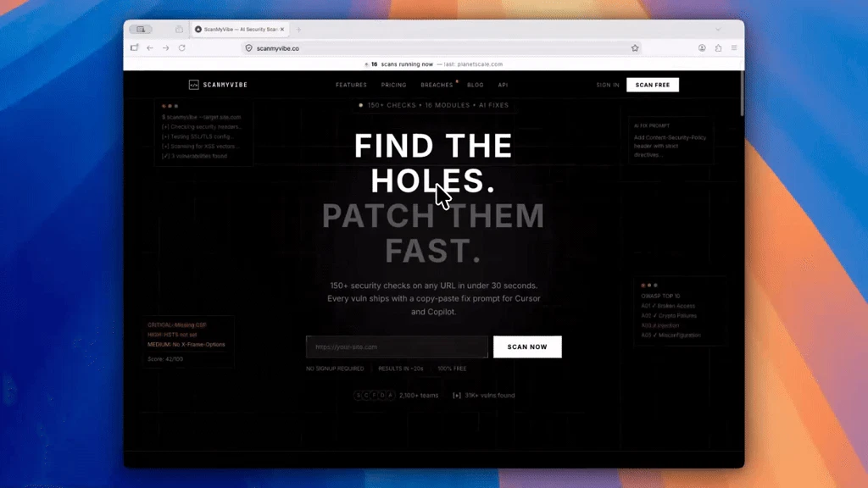868x488 pixels.
Task: Click the '150+ checks • 16 modules • AI fixes' badge
Action: [433, 105]
